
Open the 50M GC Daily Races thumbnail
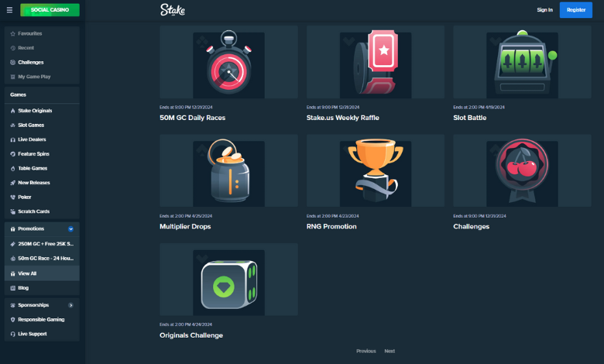pos(228,62)
